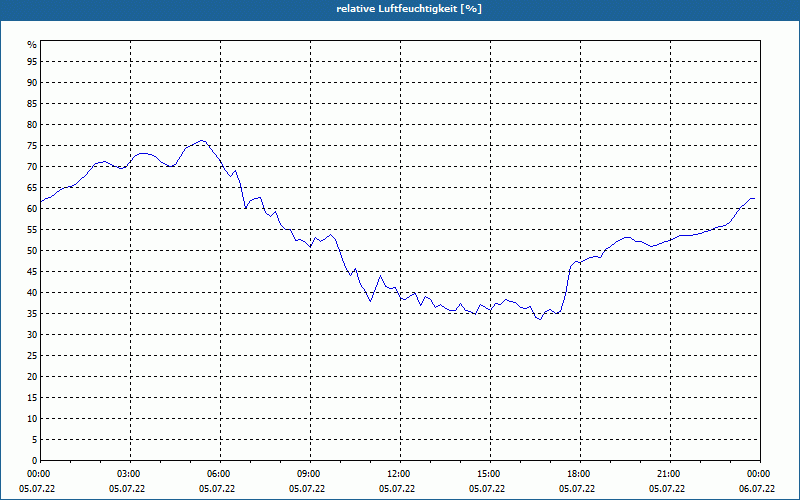Image resolution: width=800 pixels, height=500 pixels.
Task: Click the 05.07.22 date below 18:00
Action: (x=577, y=488)
